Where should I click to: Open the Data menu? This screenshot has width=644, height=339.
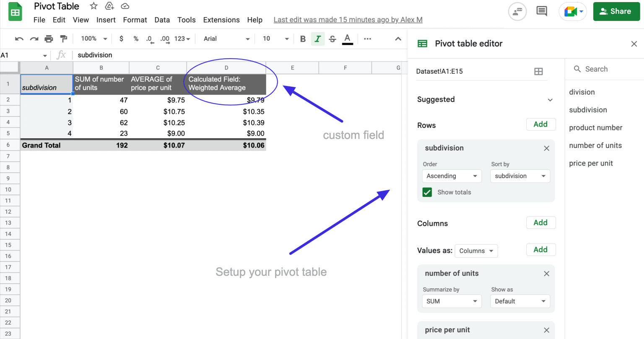(x=162, y=20)
